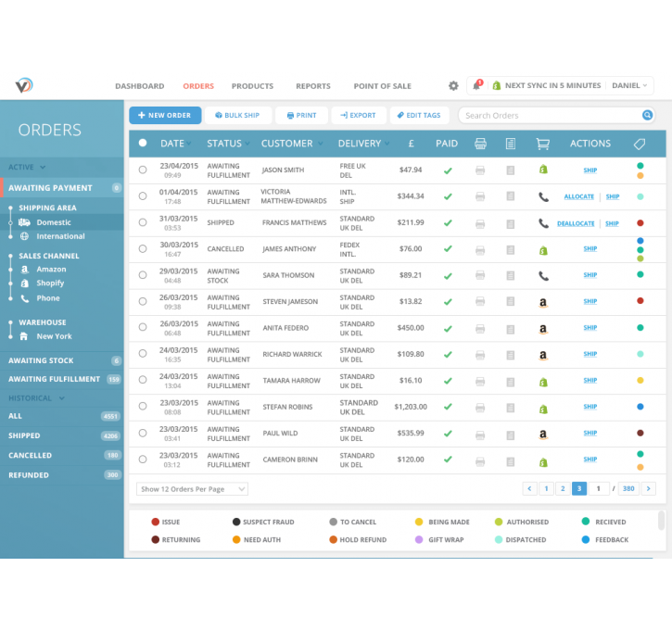Go to next page arrow in pagination

648,488
